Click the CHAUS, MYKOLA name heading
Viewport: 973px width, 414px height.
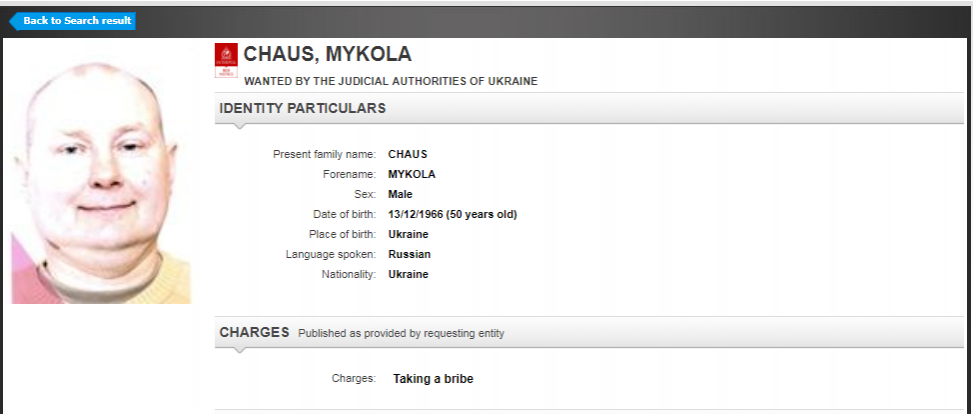point(327,55)
